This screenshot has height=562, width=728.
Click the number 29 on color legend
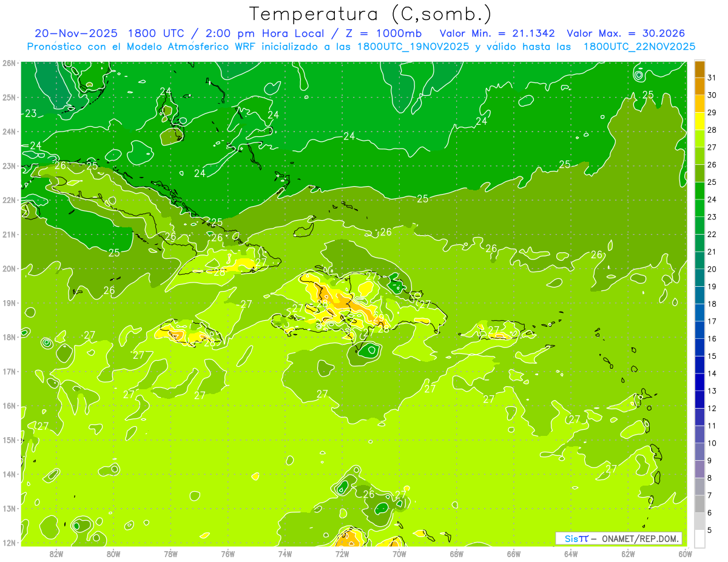tap(712, 112)
